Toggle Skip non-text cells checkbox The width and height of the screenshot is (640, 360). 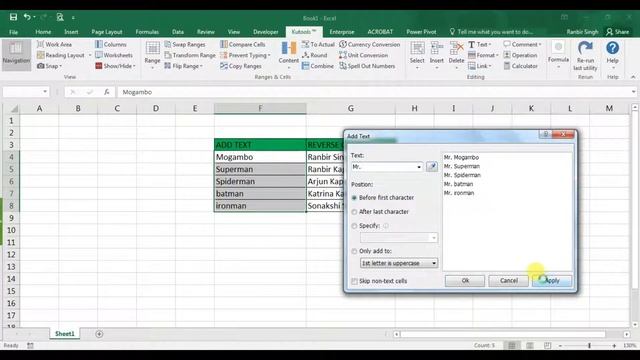(x=354, y=281)
